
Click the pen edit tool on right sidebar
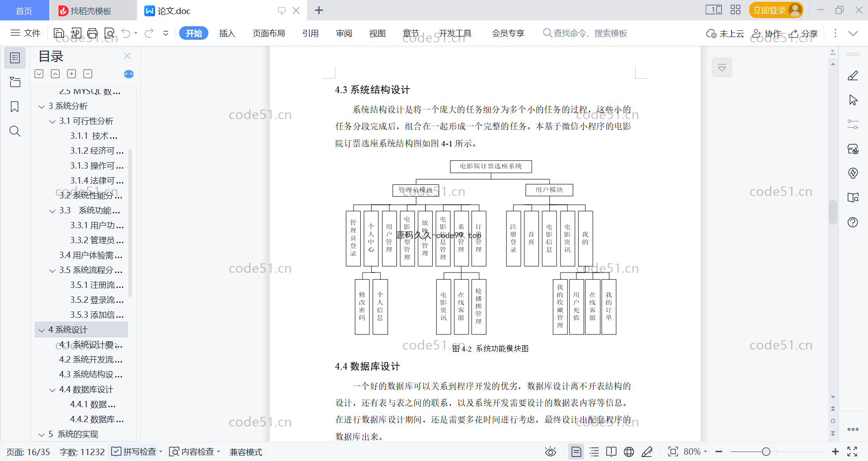pos(853,76)
